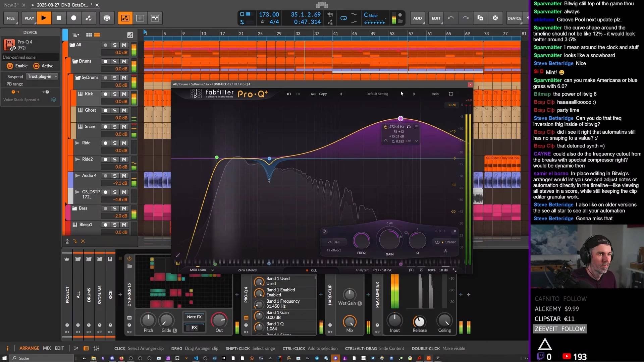Adjust the FREQ knob in Pro-Q 4

point(362,240)
